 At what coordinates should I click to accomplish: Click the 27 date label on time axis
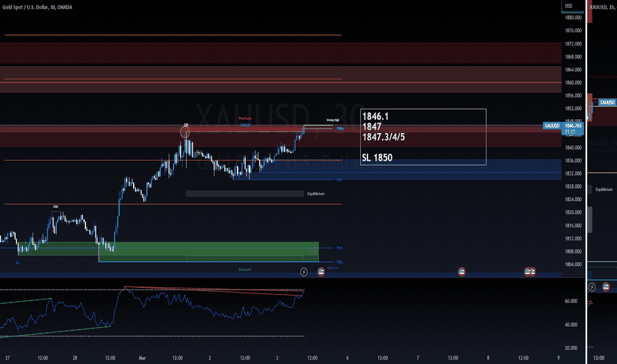pyautogui.click(x=7, y=358)
